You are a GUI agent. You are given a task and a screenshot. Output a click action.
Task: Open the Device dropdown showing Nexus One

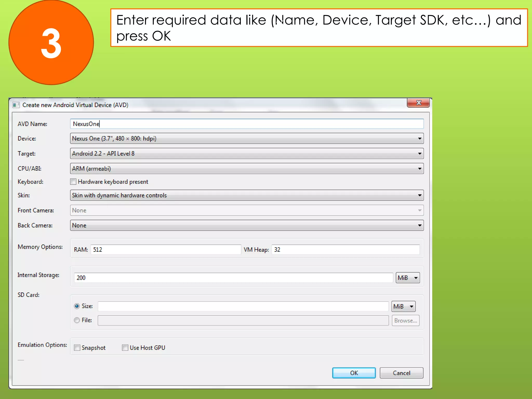point(247,138)
